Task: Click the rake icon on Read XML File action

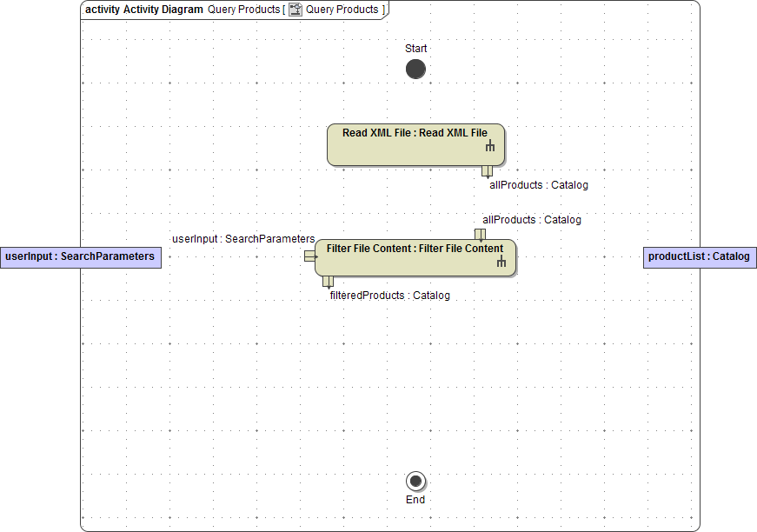Action: [x=489, y=148]
